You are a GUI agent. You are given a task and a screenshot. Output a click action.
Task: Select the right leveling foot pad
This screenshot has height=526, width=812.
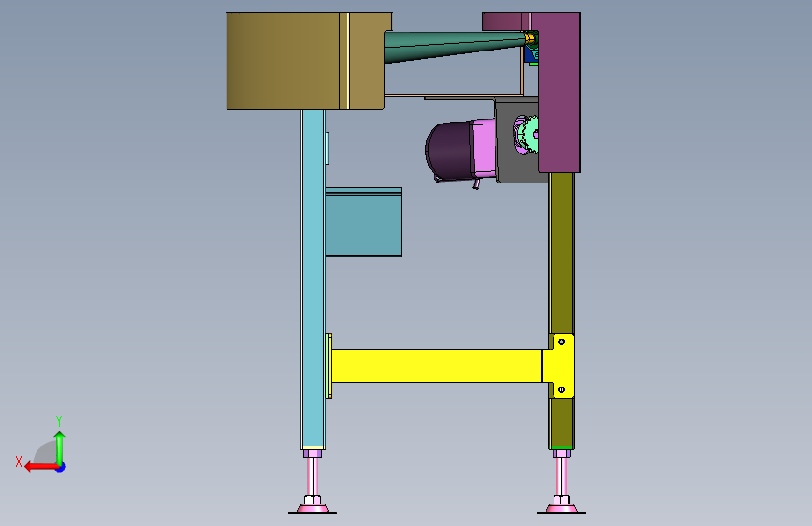click(561, 508)
